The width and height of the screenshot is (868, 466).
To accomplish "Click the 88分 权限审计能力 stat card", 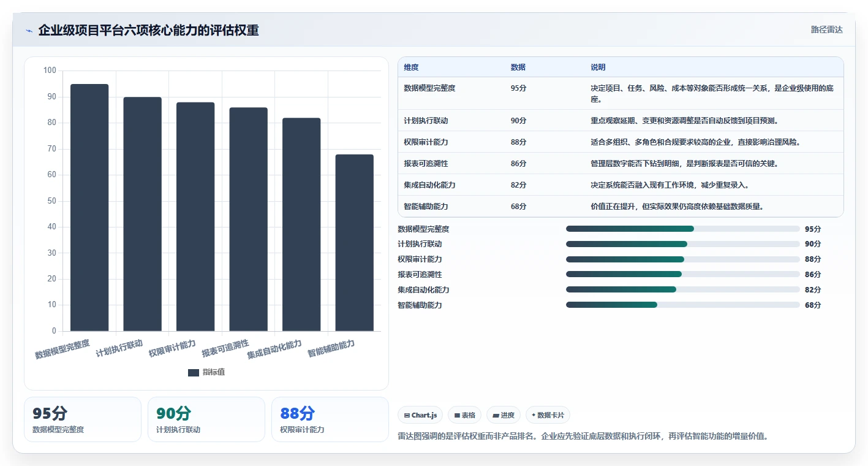I will 330,419.
